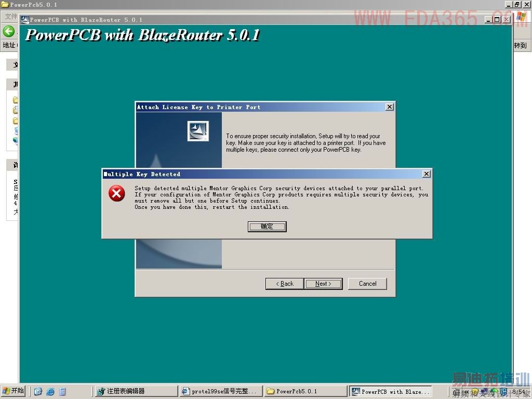Switch to 注册表编辑器 taskbar window
This screenshot has width=532, height=399.
[136, 391]
